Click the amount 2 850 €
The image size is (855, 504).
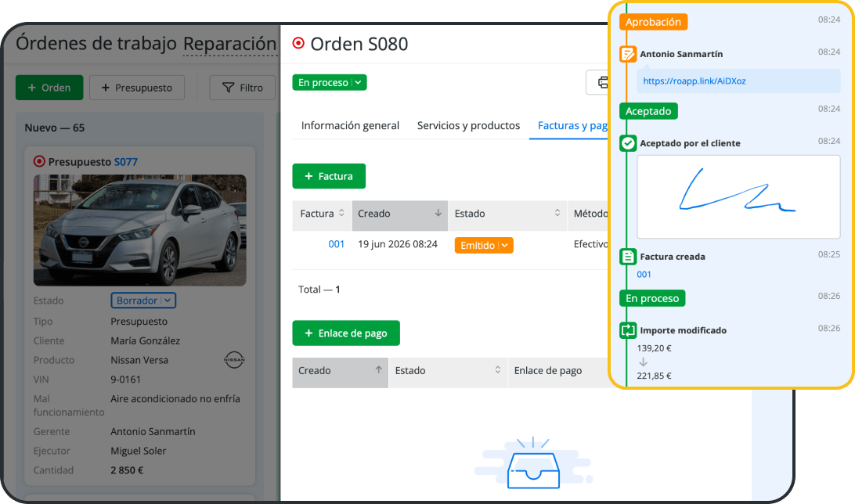pos(127,470)
